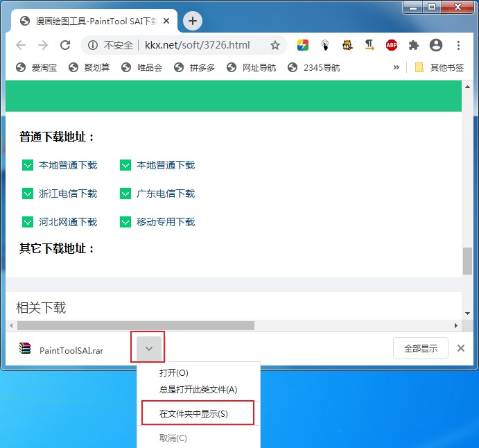
Task: Reload the current page
Action: tap(65, 45)
